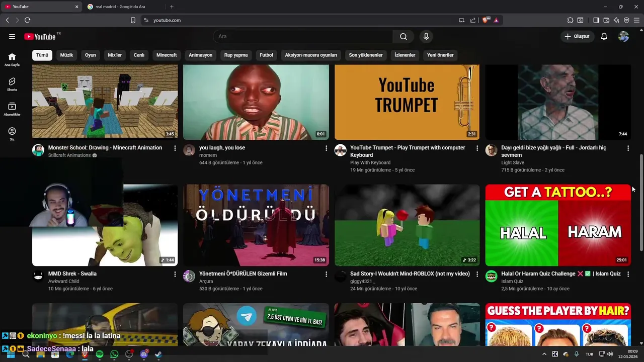The height and width of the screenshot is (362, 644).
Task: Select the Yeni öneriler filter chip
Action: (440, 55)
